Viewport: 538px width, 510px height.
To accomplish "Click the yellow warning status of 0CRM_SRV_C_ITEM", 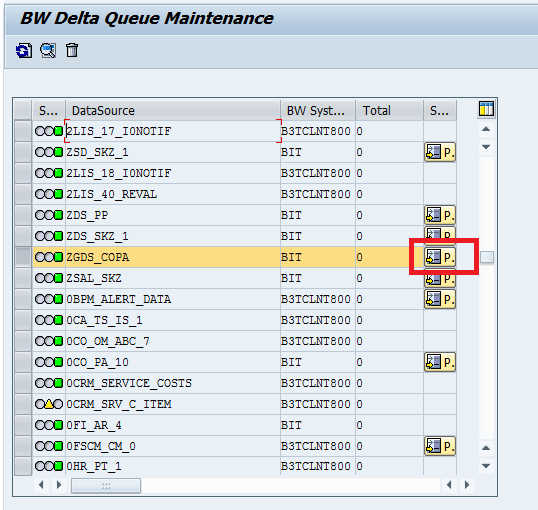I will pos(49,404).
